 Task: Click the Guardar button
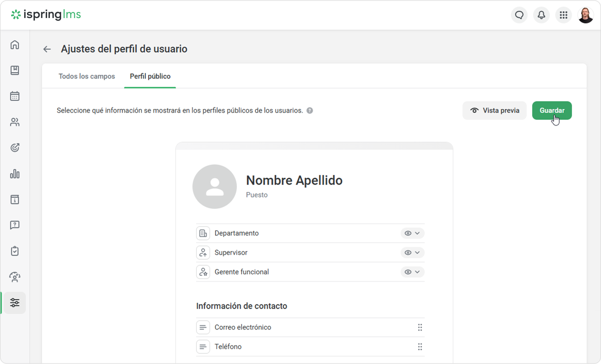tap(552, 110)
